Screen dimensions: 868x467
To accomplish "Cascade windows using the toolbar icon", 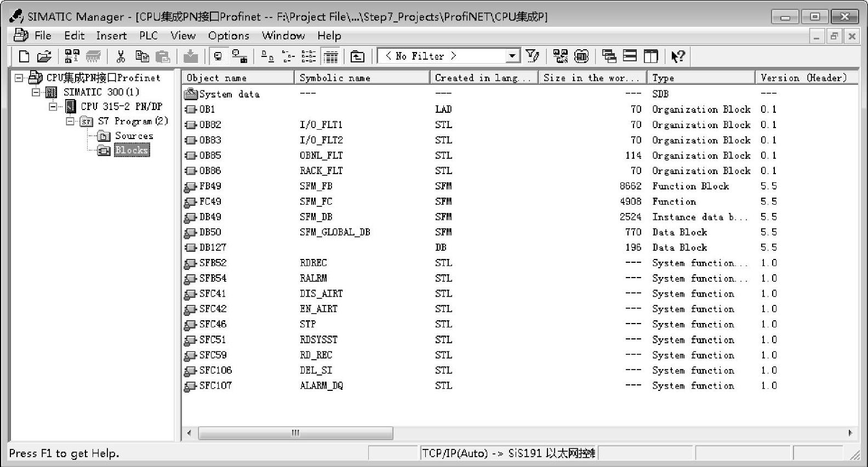I will (x=609, y=56).
